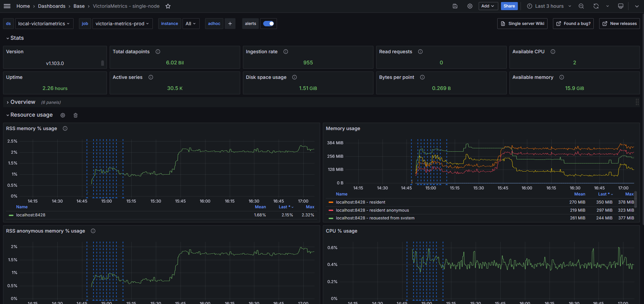Show RSS anonymous memory info icon
This screenshot has height=304, width=644.
pyautogui.click(x=93, y=231)
